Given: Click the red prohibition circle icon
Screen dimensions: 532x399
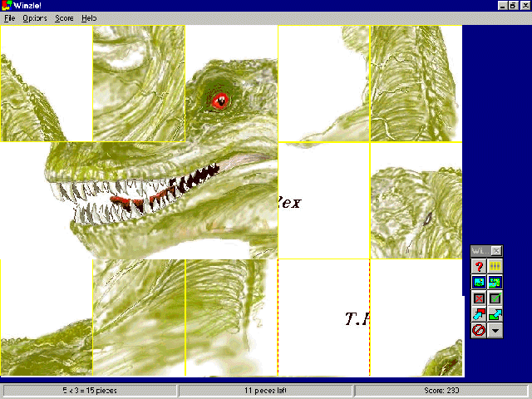Looking at the screenshot, I should coord(479,330).
